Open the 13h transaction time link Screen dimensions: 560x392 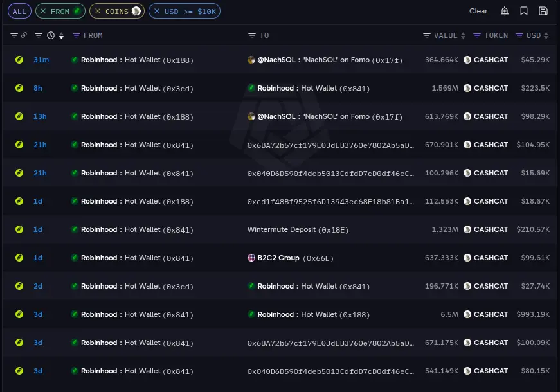40,116
